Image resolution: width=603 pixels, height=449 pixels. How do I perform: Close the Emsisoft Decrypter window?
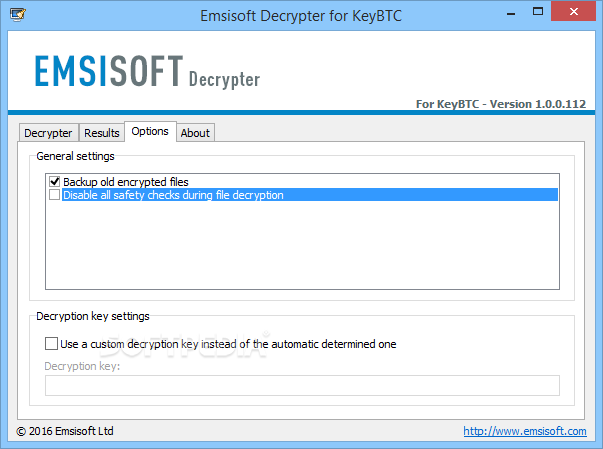[573, 11]
